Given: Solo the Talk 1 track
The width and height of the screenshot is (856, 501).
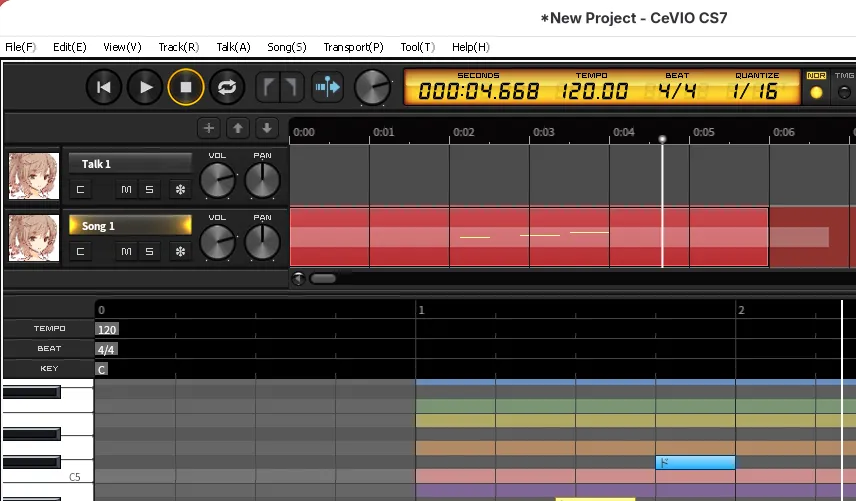Looking at the screenshot, I should click(149, 189).
